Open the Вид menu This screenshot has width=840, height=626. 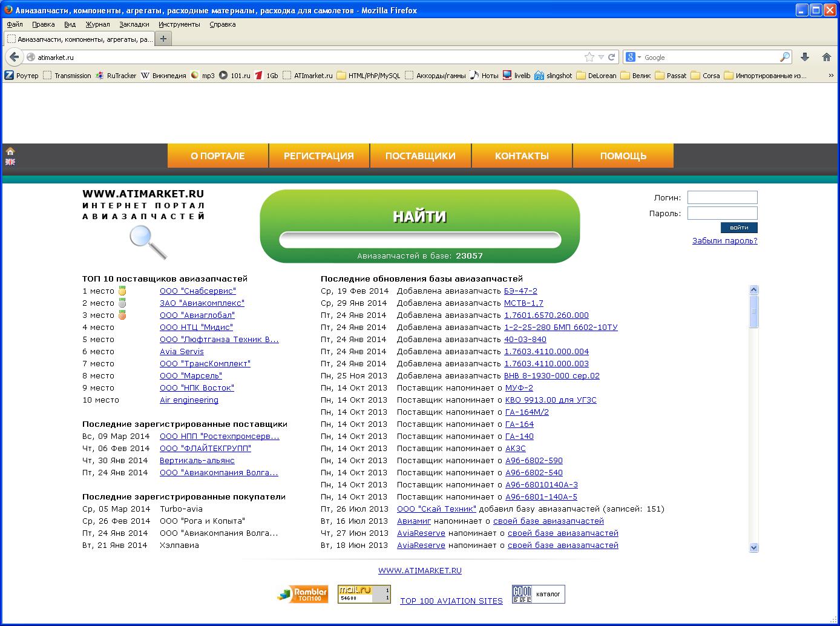tap(70, 24)
